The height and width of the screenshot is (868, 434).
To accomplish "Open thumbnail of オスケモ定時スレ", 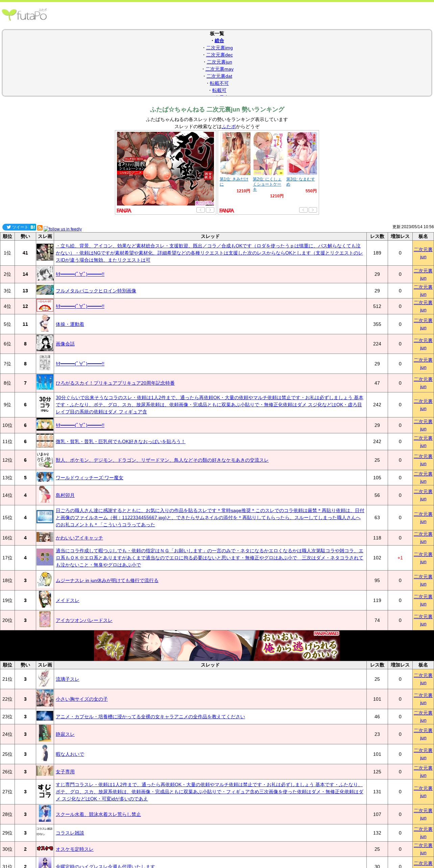I will (45, 848).
